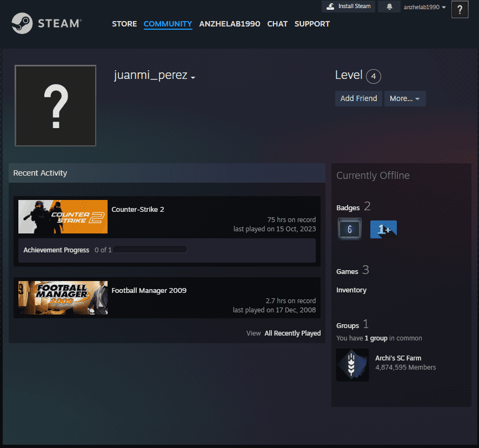Click the blue 1+ community badge

[383, 229]
